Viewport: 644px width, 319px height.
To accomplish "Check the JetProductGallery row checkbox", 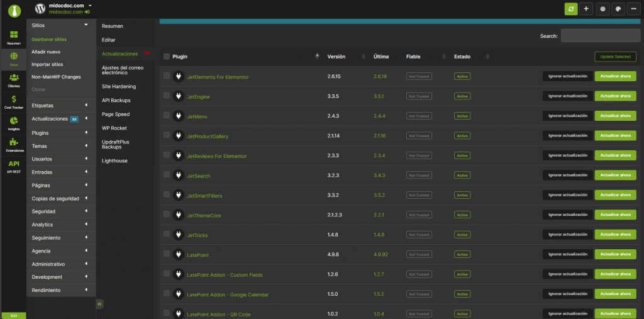I will point(166,135).
